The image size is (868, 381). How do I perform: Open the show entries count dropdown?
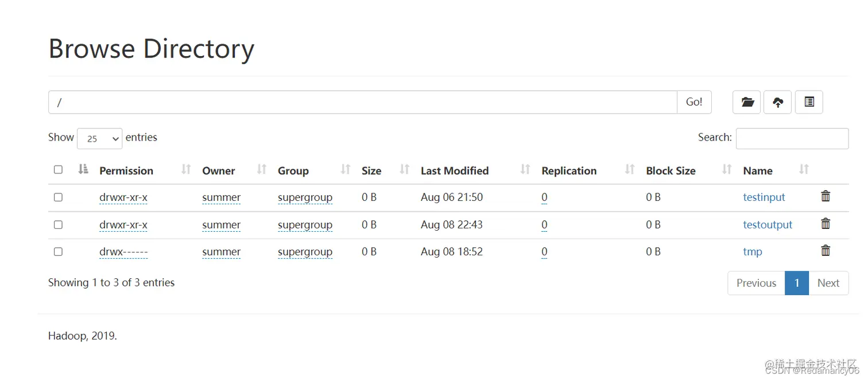[99, 138]
